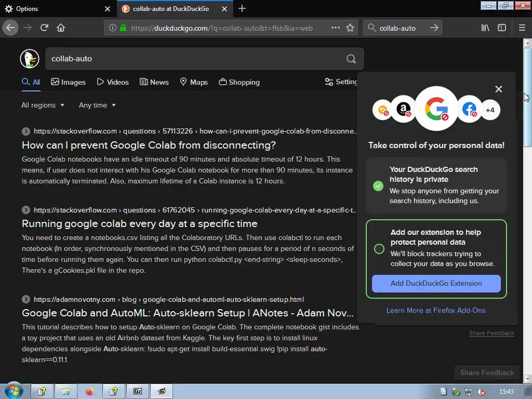Click the magnifier in Firefox search box
The width and height of the screenshot is (532, 399).
(372, 28)
